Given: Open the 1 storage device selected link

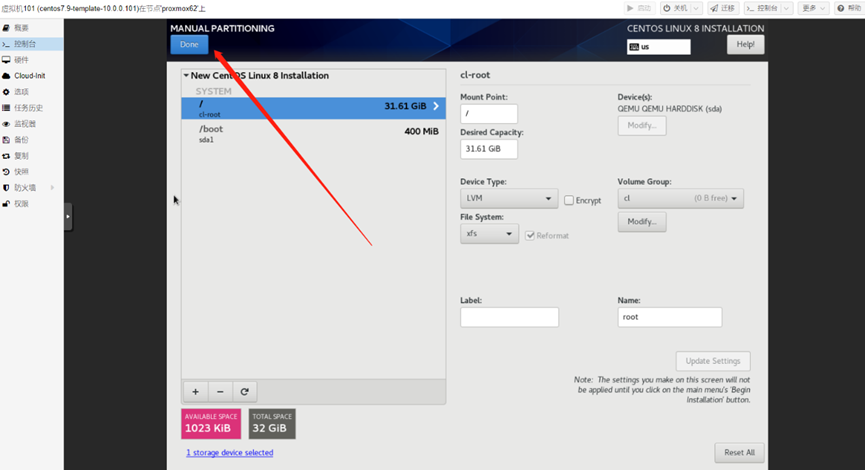Looking at the screenshot, I should pyautogui.click(x=229, y=452).
